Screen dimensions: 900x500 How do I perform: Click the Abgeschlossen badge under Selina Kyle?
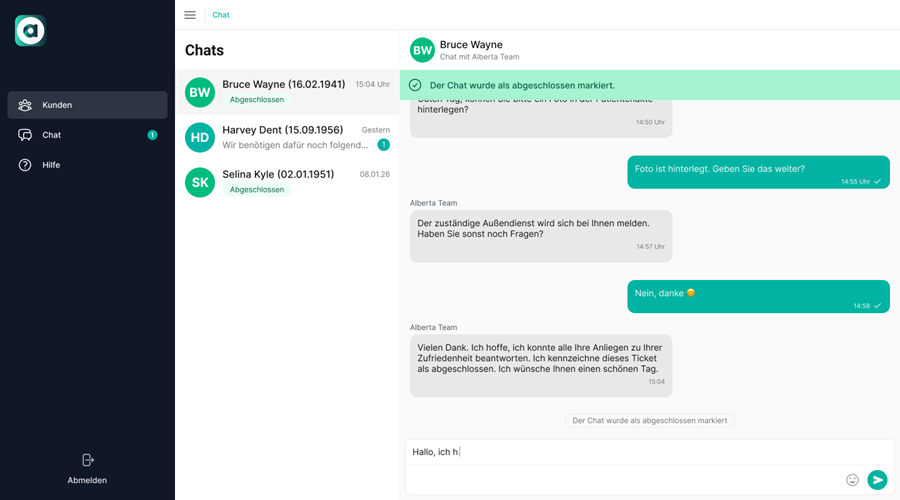257,189
